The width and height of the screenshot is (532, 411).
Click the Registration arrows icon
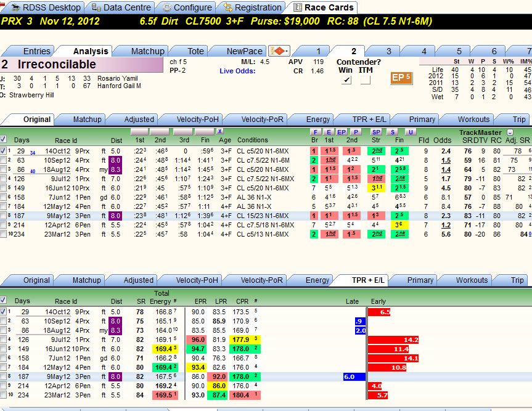pos(228,7)
